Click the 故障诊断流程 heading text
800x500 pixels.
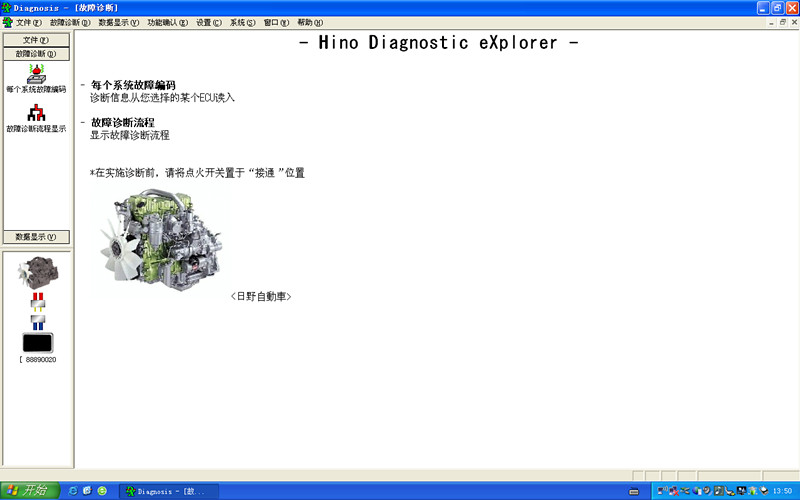122,122
